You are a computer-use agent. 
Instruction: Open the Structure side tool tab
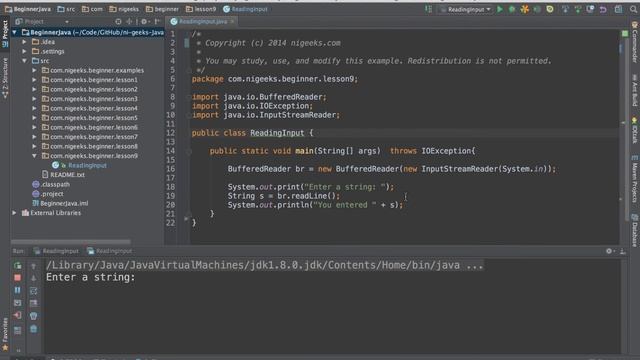[x=5, y=78]
